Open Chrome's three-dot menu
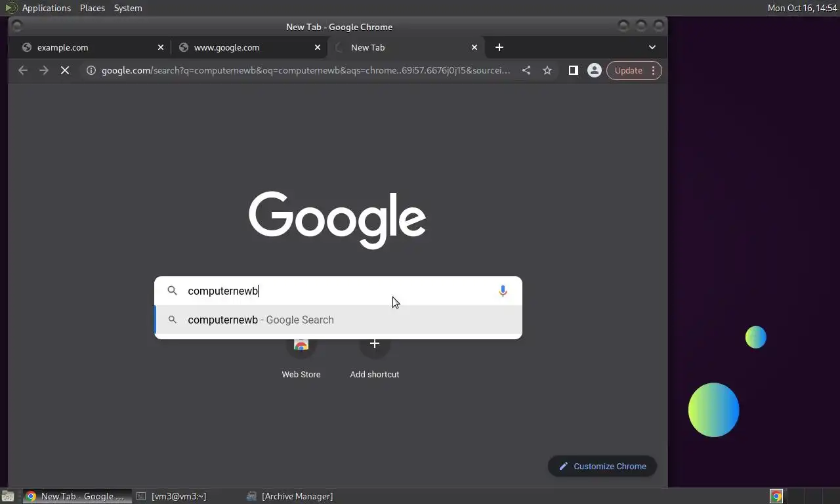This screenshot has height=504, width=840. [653, 70]
